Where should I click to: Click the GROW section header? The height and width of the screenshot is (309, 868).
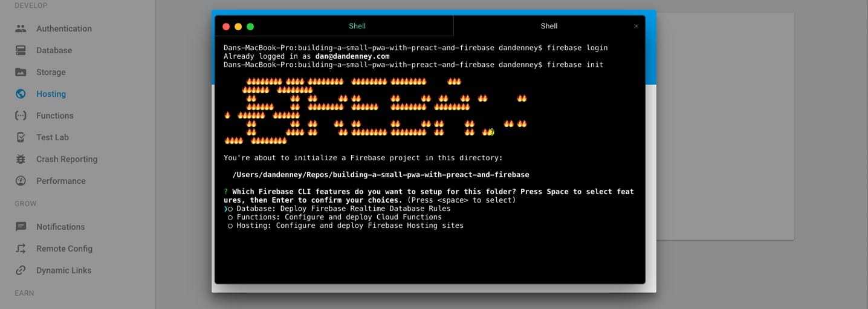coord(25,204)
